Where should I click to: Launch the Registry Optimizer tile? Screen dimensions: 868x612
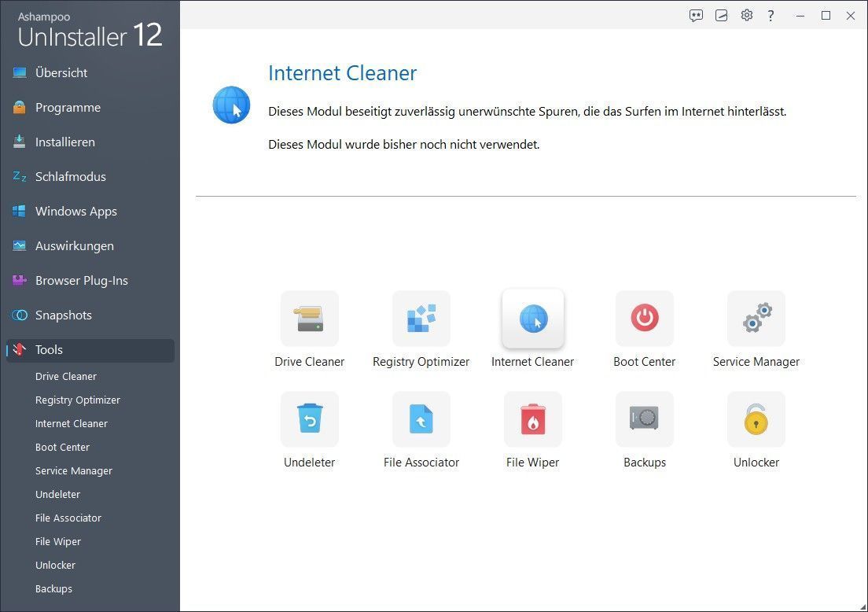point(421,319)
